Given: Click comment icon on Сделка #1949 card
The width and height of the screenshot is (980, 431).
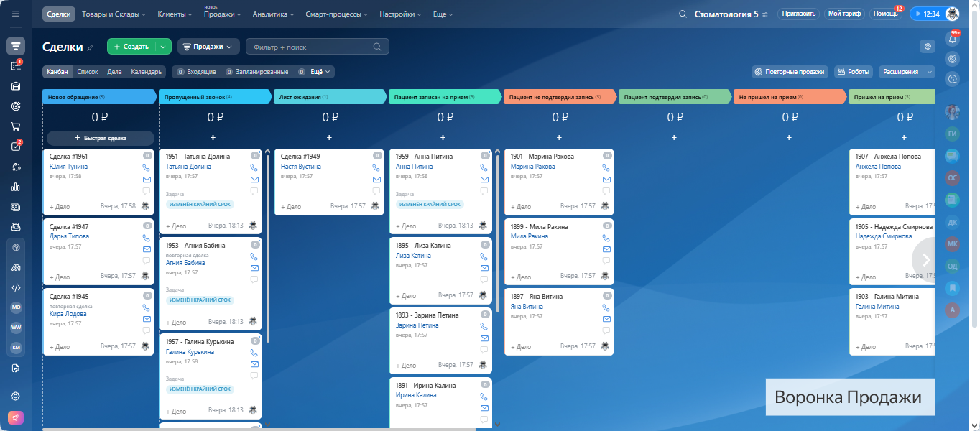Looking at the screenshot, I should tap(376, 191).
